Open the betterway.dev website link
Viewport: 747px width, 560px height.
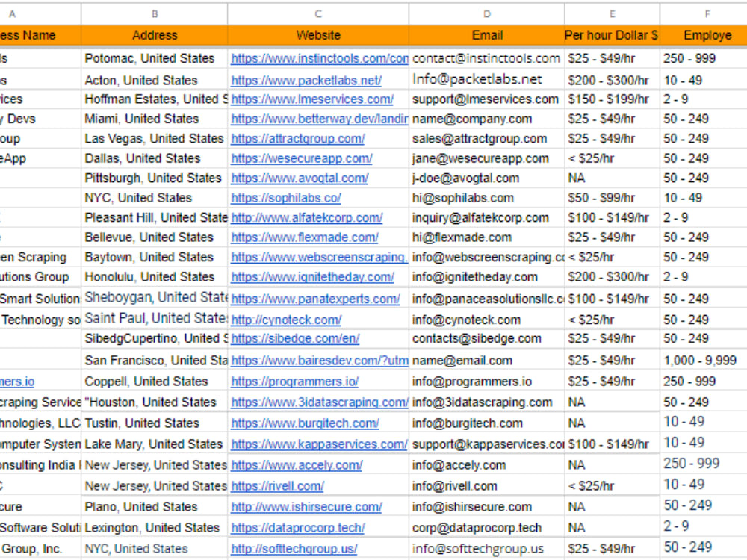320,119
